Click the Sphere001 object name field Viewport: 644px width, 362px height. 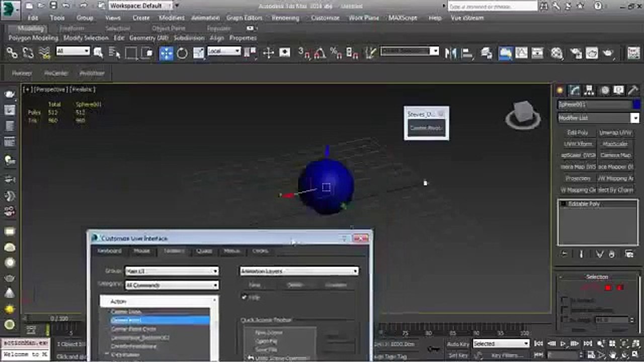(x=594, y=105)
